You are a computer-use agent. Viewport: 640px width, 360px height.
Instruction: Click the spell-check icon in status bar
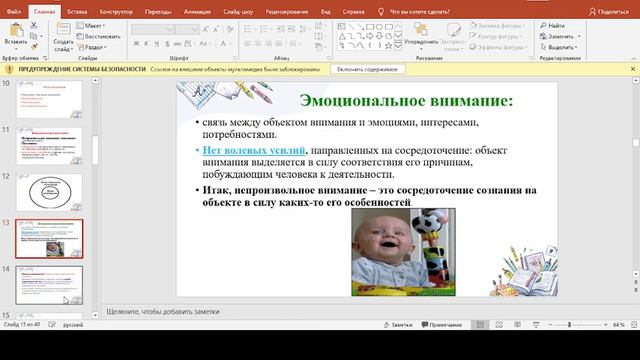tap(52, 324)
